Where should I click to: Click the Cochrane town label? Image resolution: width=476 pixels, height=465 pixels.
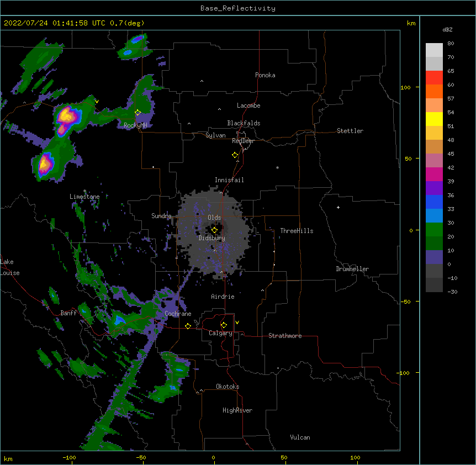coord(178,314)
